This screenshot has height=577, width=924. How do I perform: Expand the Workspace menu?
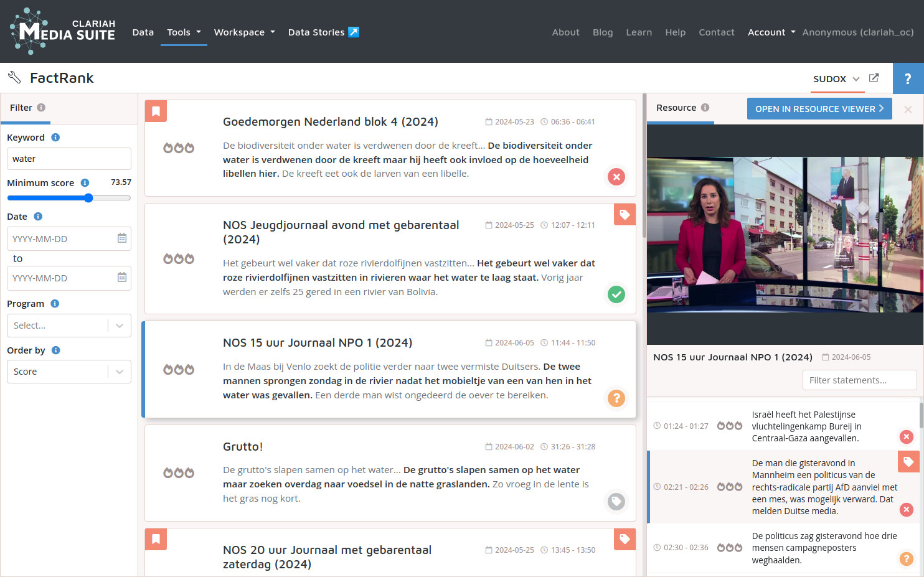pos(244,32)
